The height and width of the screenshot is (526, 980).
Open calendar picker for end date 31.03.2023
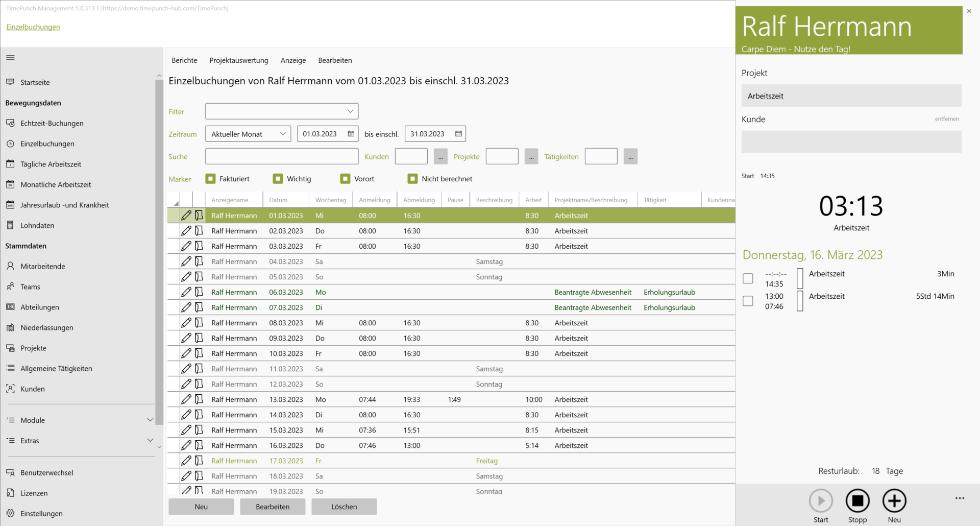click(x=458, y=134)
